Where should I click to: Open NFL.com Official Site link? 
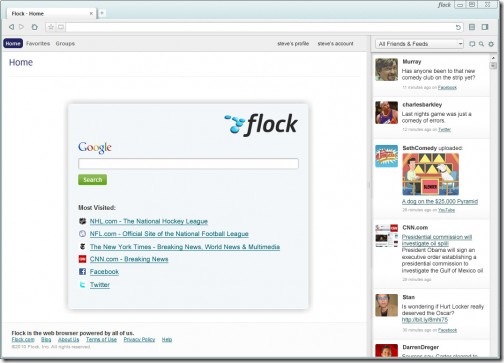tap(169, 234)
